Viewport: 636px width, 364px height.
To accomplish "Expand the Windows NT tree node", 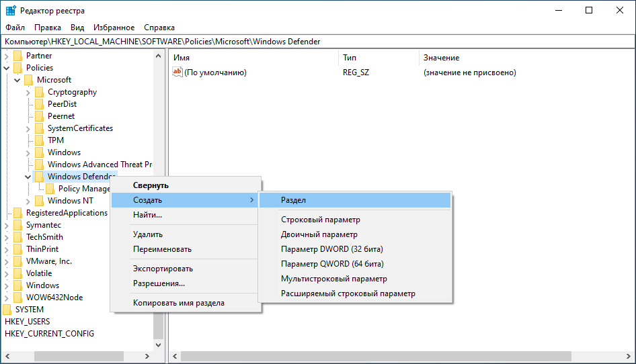I will [x=28, y=201].
